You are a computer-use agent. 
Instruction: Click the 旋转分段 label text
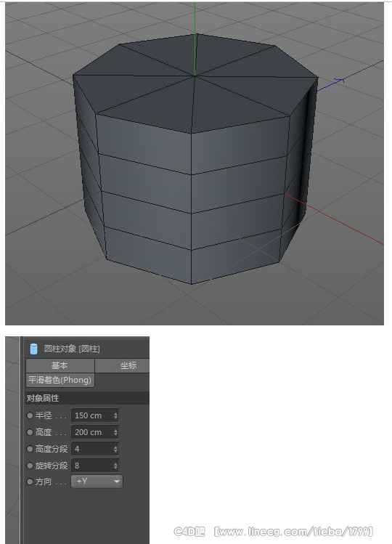pyautogui.click(x=52, y=466)
